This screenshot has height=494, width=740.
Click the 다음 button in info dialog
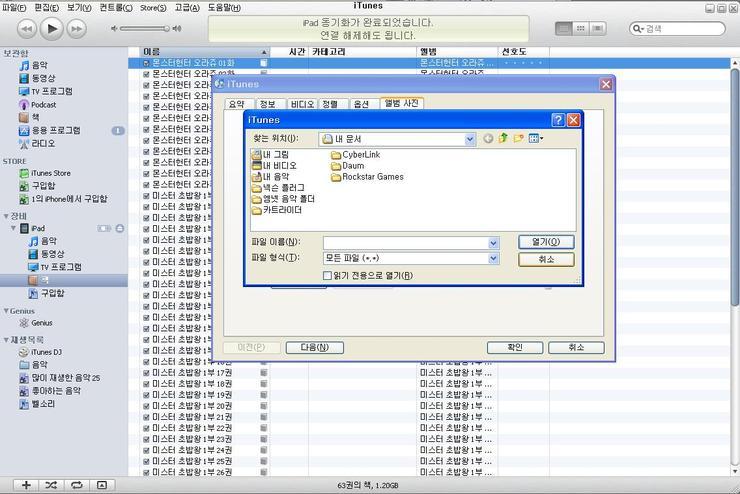coord(307,347)
